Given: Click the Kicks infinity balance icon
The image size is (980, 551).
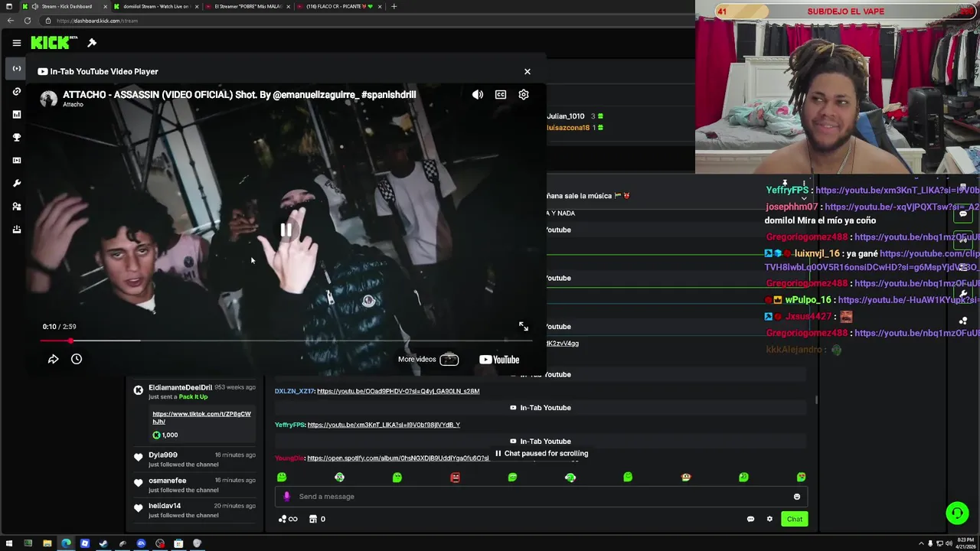Looking at the screenshot, I should coord(288,519).
